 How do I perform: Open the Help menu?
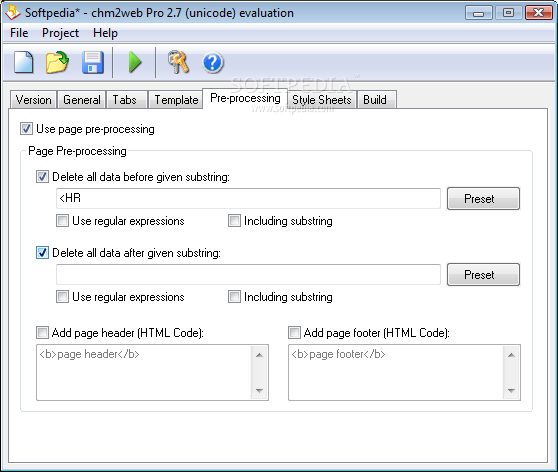[105, 33]
